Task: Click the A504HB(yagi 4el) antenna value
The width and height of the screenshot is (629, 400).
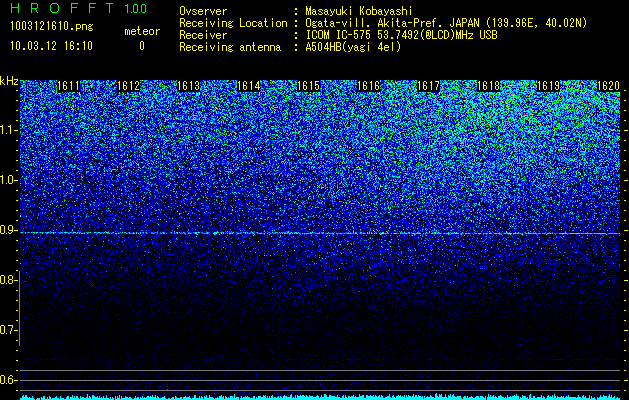Action: coord(353,47)
